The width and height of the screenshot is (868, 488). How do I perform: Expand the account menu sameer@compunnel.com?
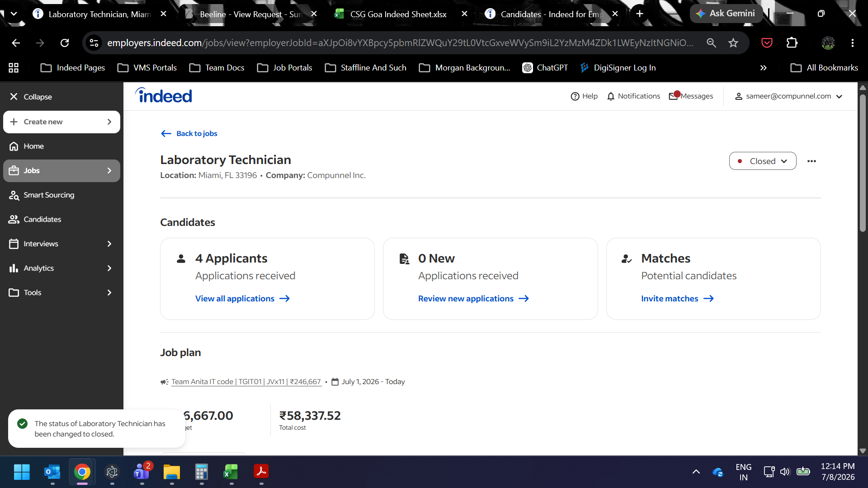click(788, 96)
